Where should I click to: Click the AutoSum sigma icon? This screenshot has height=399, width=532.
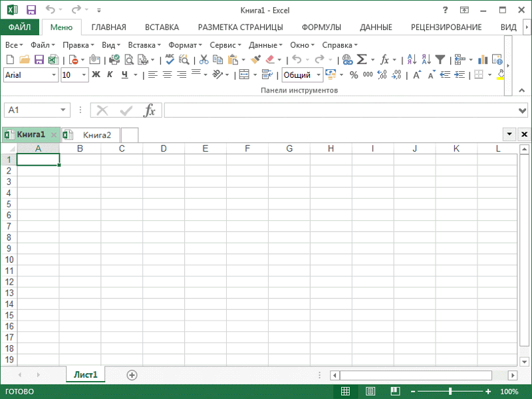pyautogui.click(x=362, y=60)
